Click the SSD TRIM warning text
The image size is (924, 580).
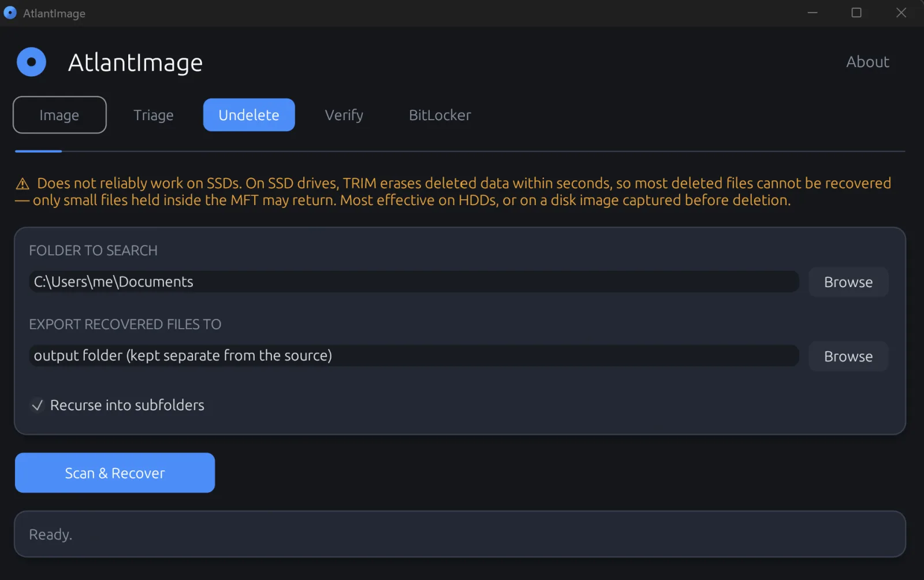tap(454, 192)
